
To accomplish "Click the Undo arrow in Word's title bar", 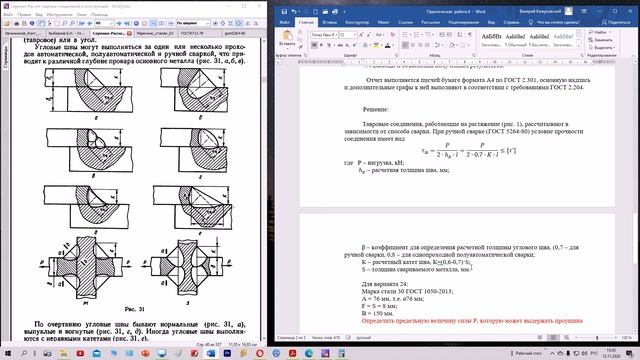I will (x=293, y=12).
